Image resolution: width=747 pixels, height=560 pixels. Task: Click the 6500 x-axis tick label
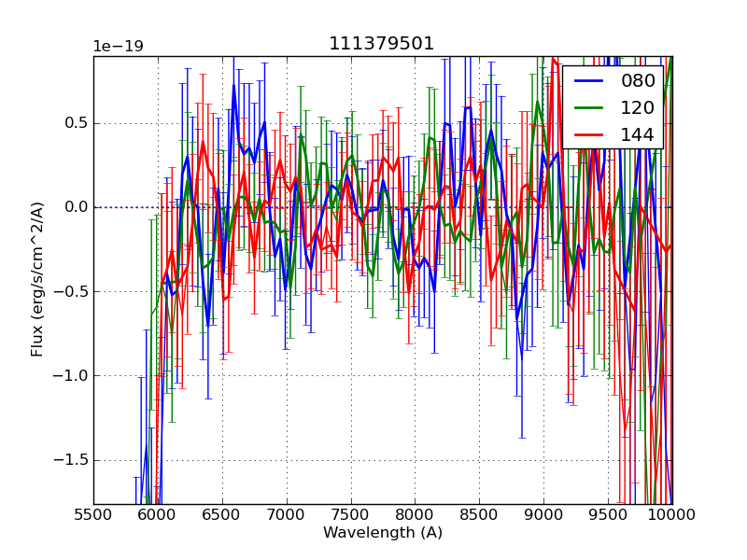222,512
